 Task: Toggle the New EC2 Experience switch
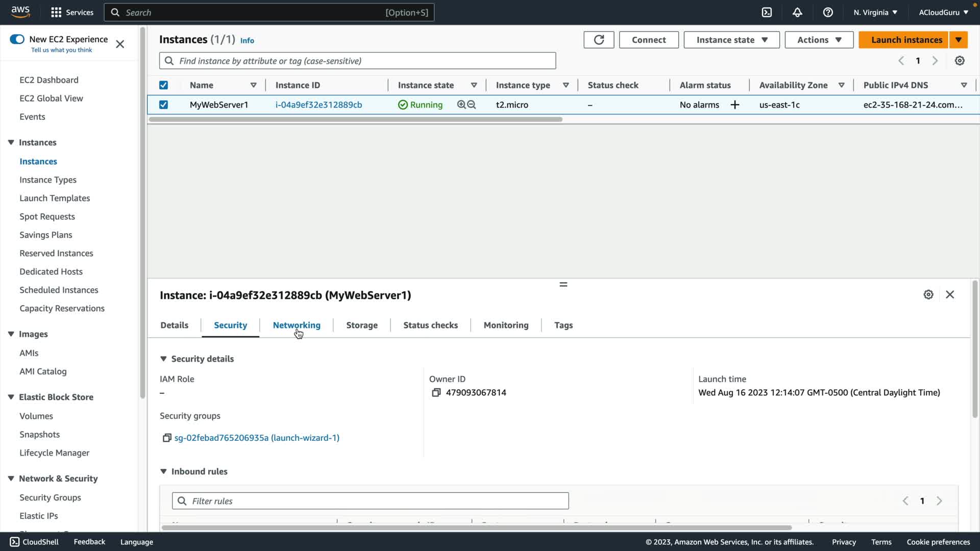[x=17, y=39]
